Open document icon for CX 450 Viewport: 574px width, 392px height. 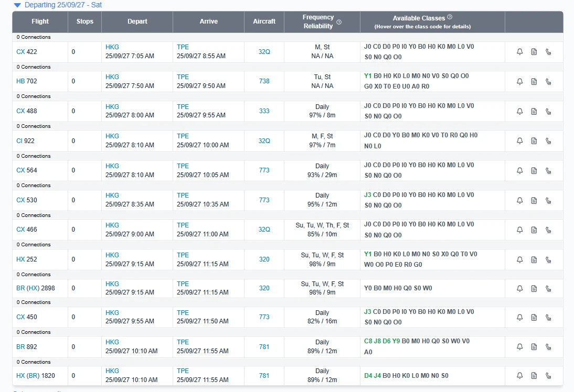click(x=534, y=318)
